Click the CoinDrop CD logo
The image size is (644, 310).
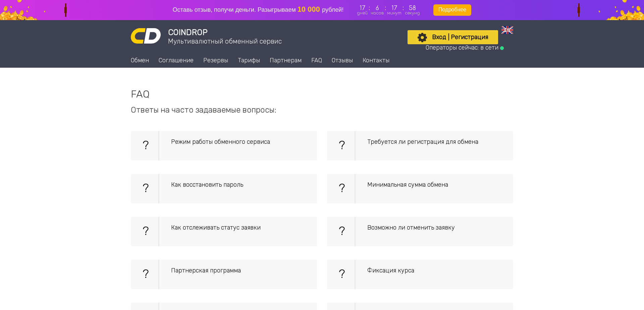tap(146, 36)
